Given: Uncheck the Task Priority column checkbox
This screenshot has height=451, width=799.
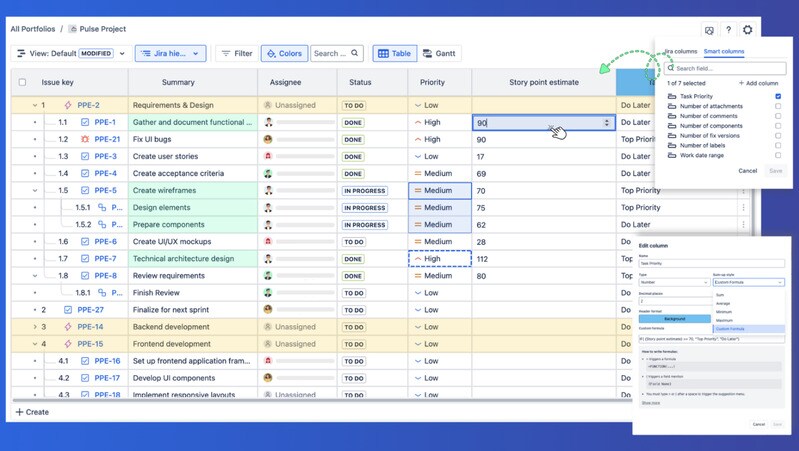Looking at the screenshot, I should tap(778, 96).
